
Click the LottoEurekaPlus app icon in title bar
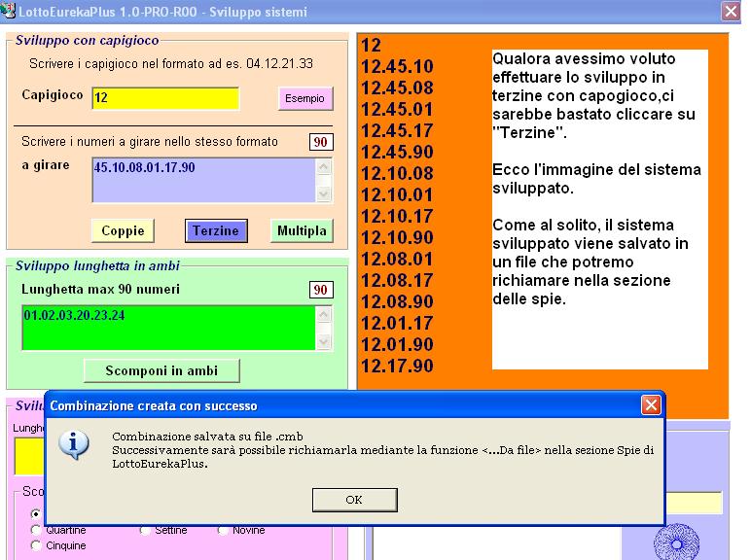point(8,10)
